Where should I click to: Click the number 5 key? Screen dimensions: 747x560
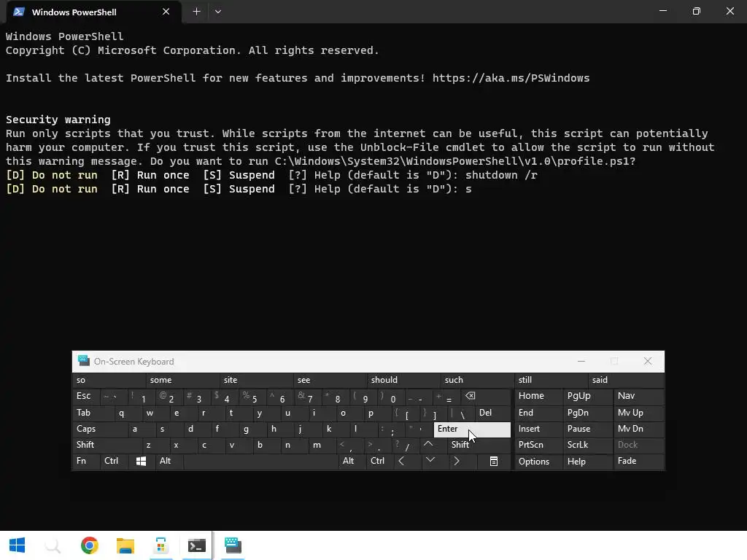tap(252, 396)
